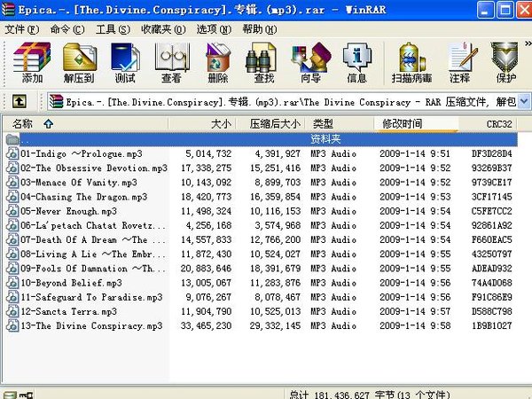The width and height of the screenshot is (532, 399).
Task: Open the File (文件) menu
Action: point(21,29)
